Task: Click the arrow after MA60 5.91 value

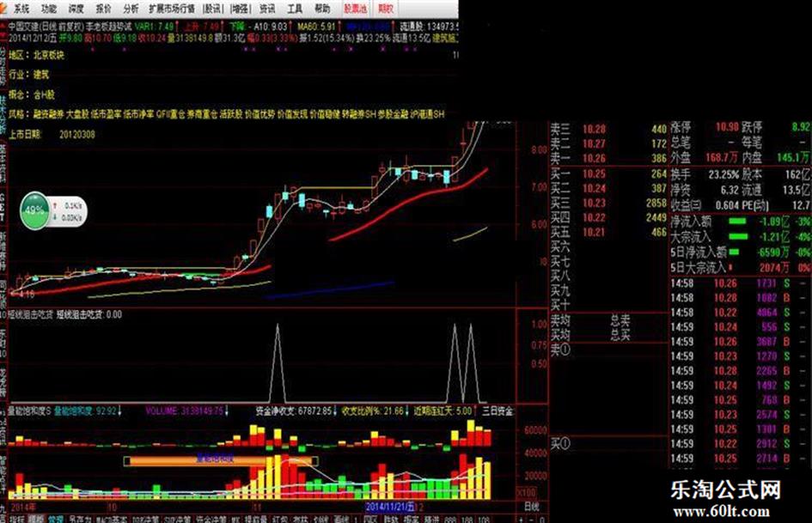Action: (339, 26)
